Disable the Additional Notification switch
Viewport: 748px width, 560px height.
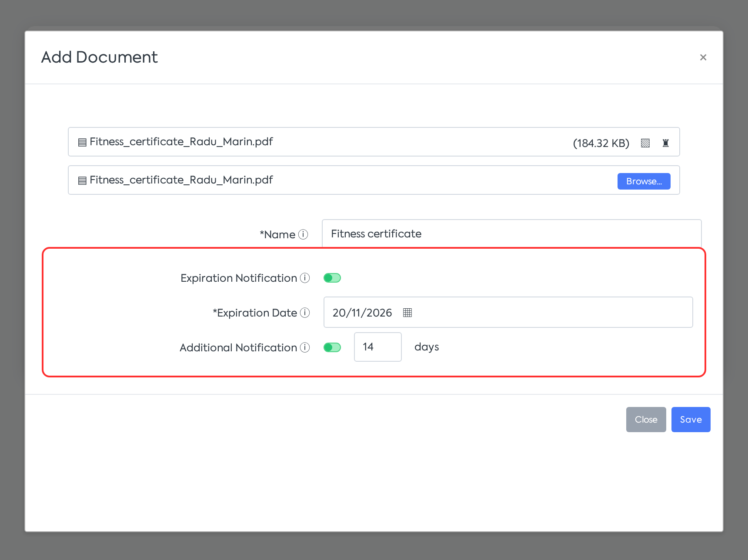332,347
